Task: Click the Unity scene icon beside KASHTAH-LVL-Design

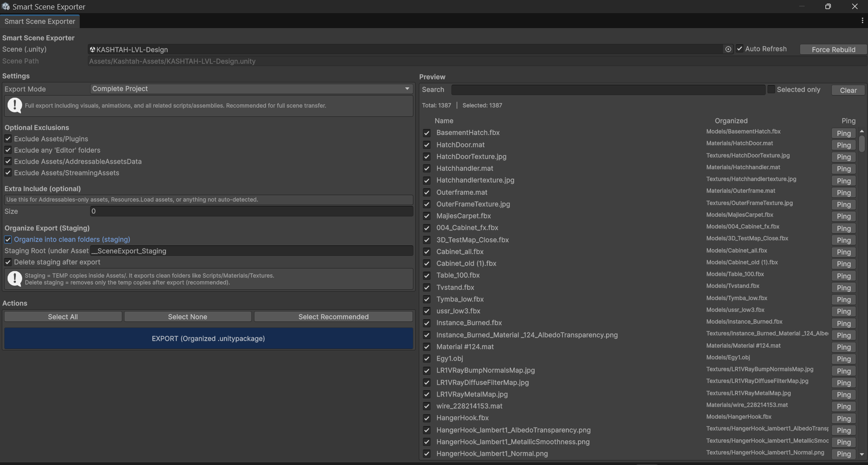Action: [92, 50]
